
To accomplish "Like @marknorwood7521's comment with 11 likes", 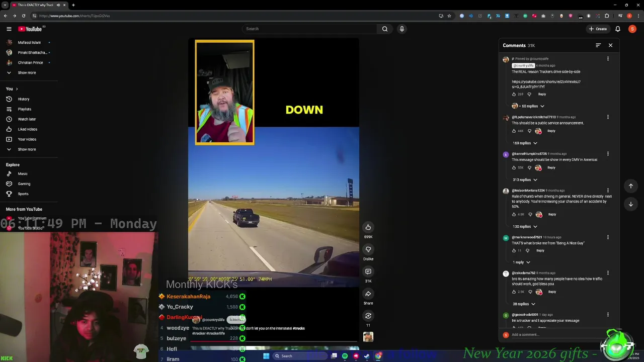I will (514, 250).
